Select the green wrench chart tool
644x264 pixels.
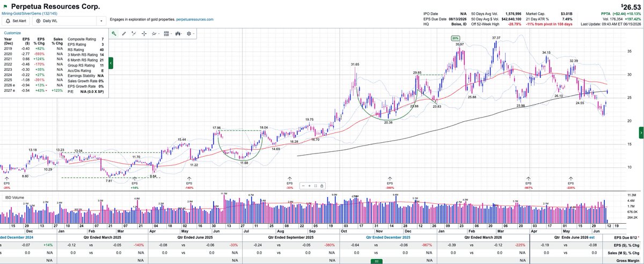click(x=114, y=33)
